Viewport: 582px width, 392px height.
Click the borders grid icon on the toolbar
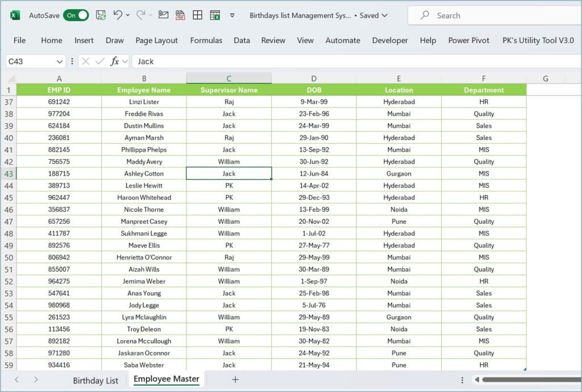tap(197, 15)
